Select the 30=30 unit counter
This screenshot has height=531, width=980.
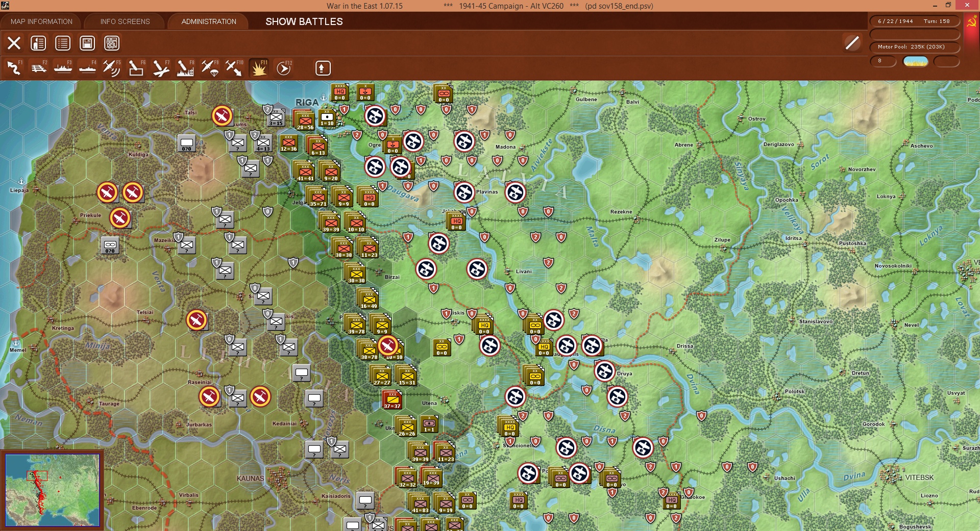click(x=357, y=274)
